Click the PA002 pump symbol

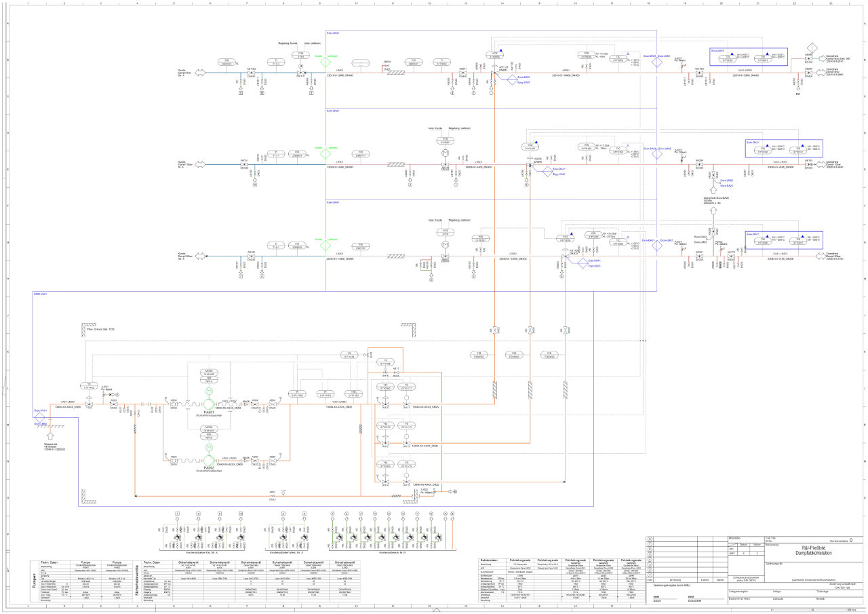click(x=210, y=459)
